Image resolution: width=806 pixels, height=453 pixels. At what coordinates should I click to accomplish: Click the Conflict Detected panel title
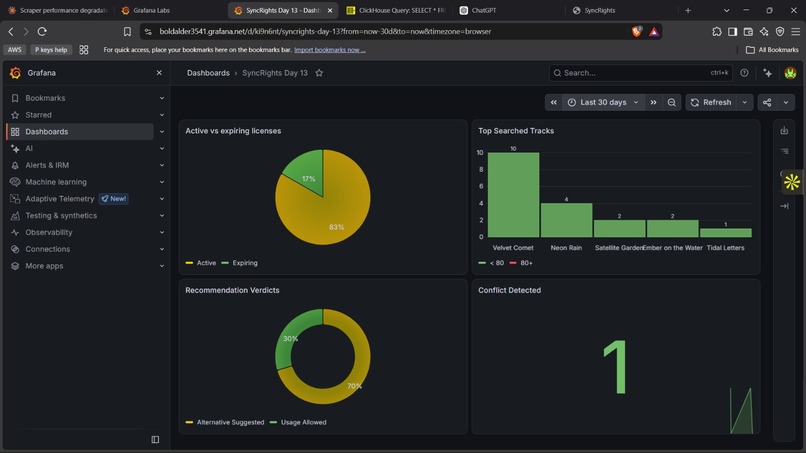coord(509,291)
